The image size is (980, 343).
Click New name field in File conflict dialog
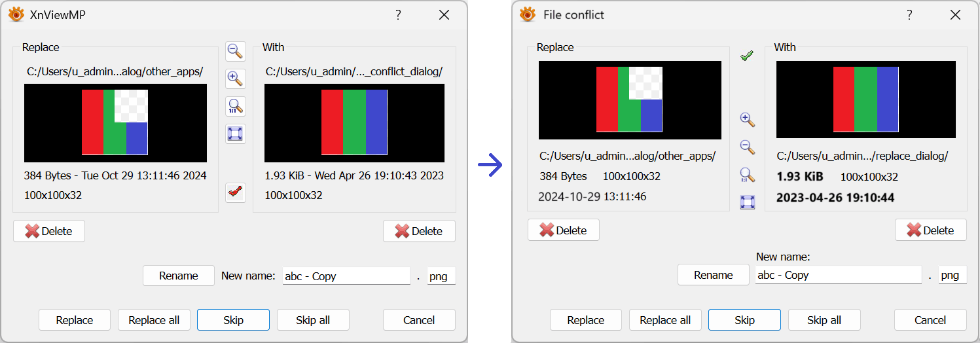pyautogui.click(x=838, y=275)
